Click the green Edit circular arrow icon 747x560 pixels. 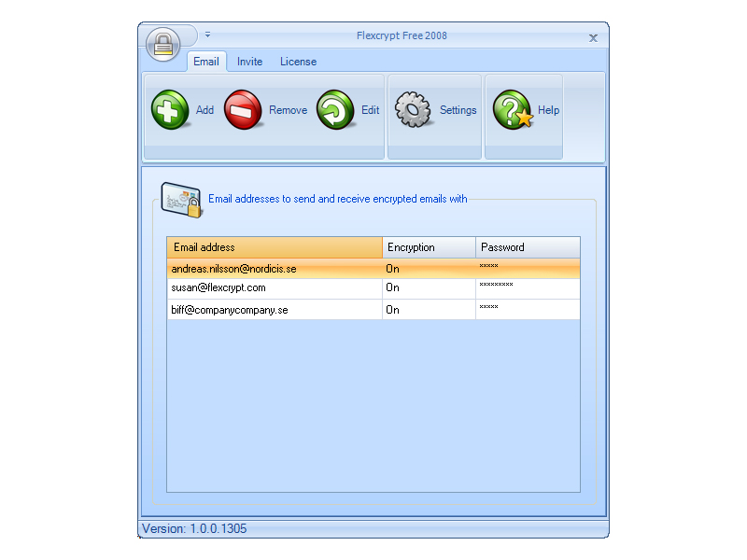(335, 109)
